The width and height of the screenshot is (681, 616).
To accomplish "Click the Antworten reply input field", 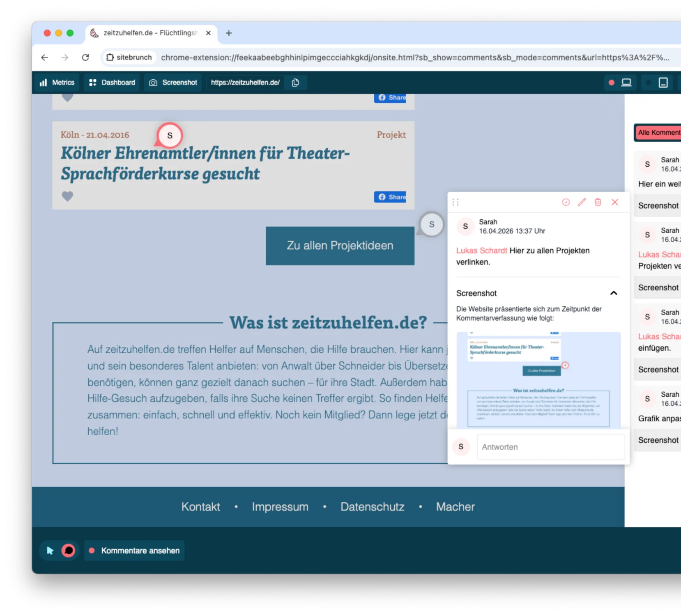I will click(550, 447).
